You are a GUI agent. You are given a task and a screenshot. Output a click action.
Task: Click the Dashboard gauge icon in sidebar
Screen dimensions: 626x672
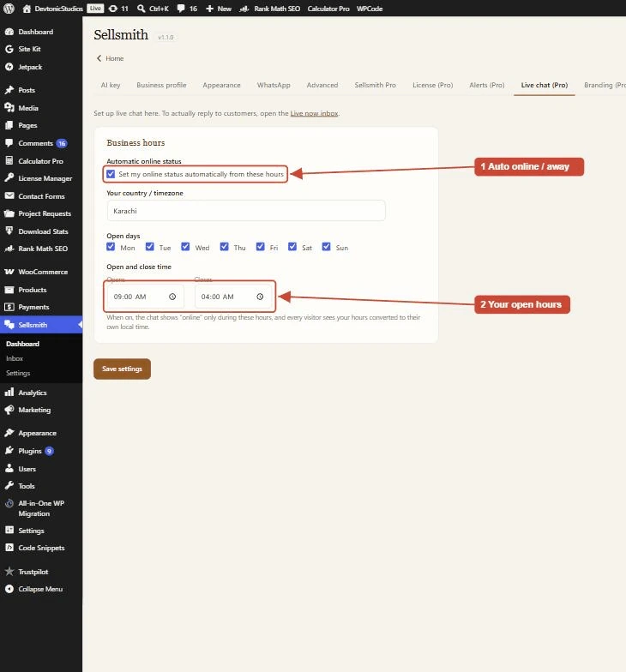tap(9, 32)
